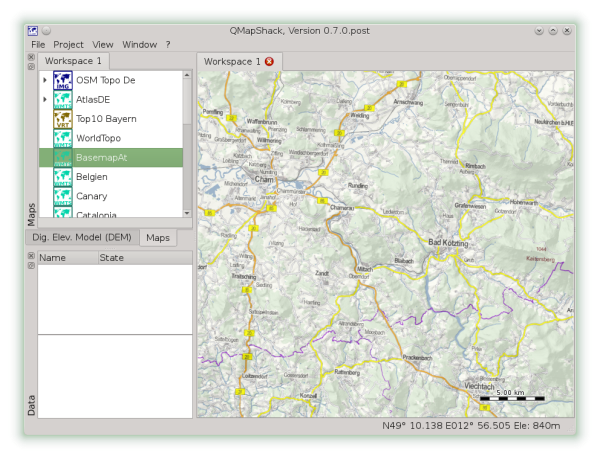Click the AtlasDE map icon

coord(63,100)
